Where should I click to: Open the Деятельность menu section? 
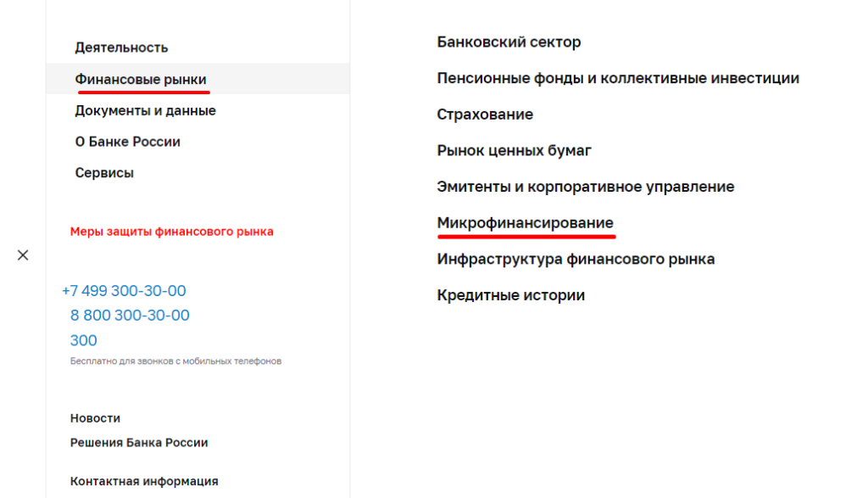(x=121, y=48)
